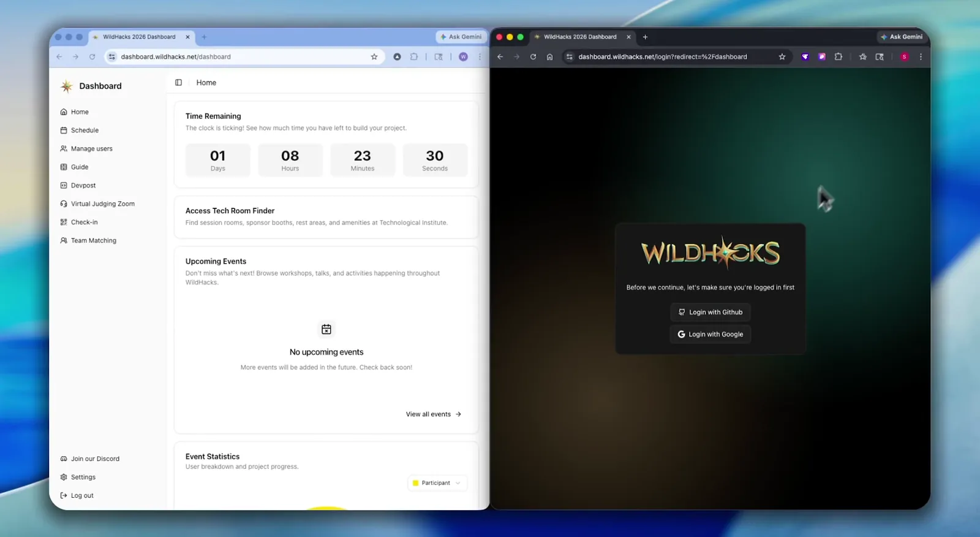Open Virtual Judging Zoom in the sidebar
980x537 pixels.
pos(97,204)
